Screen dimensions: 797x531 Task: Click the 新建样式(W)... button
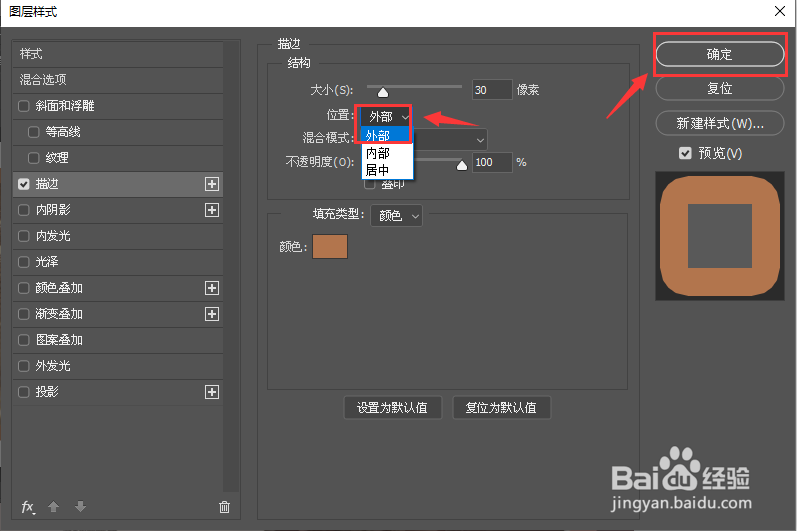click(720, 123)
